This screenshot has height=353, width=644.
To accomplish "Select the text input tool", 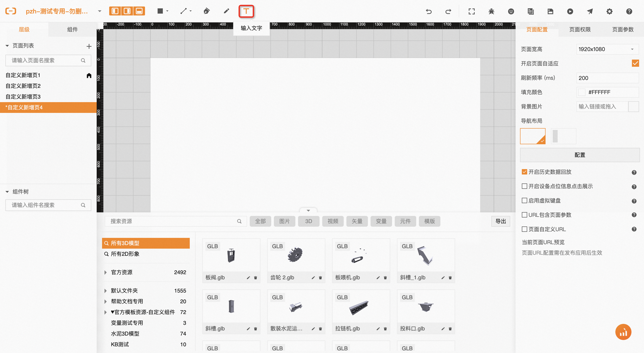I will coord(246,11).
